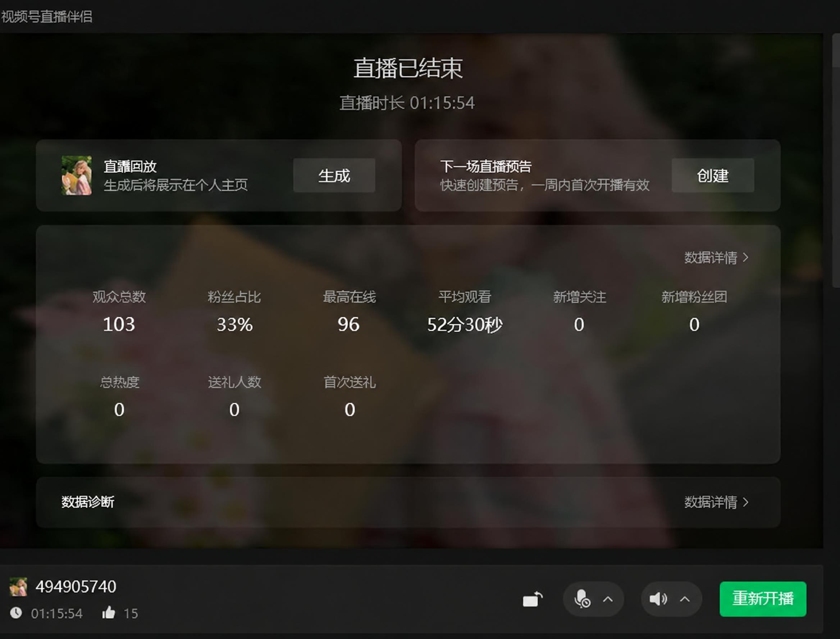
Task: Click the clock icon next to 01:15:54
Action: 16,613
